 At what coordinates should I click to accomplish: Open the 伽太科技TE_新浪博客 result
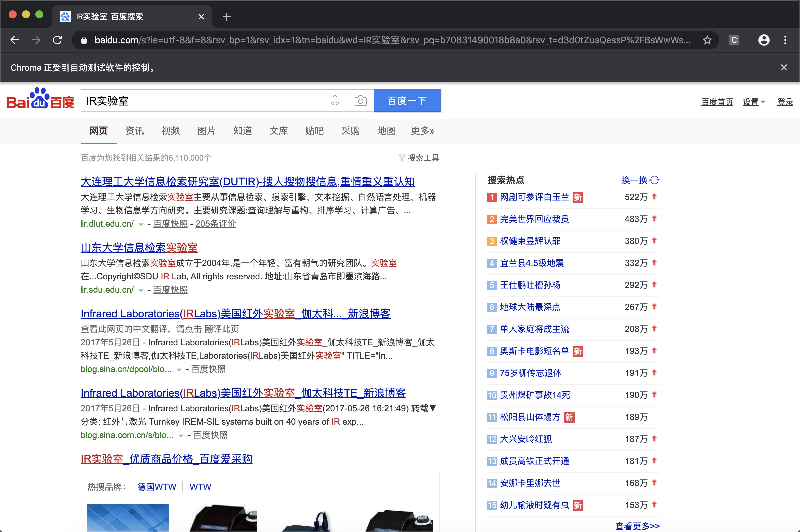click(x=243, y=393)
